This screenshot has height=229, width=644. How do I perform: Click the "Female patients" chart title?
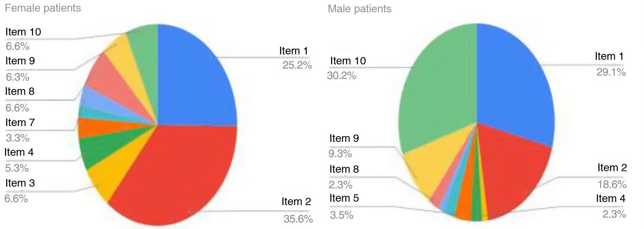(x=43, y=8)
